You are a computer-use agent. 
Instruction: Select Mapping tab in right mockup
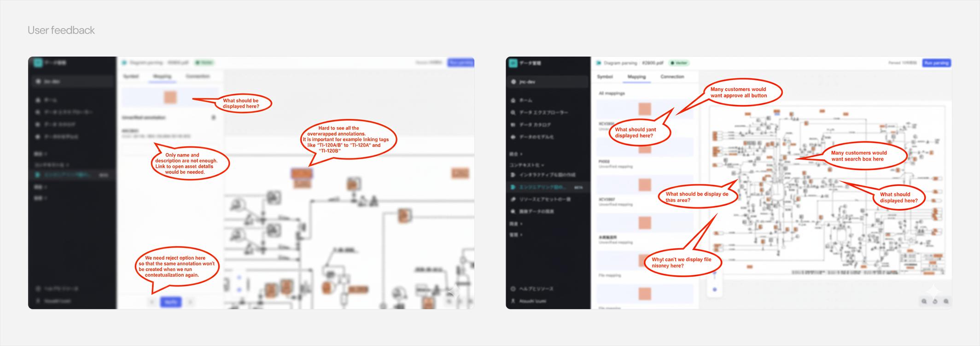636,77
